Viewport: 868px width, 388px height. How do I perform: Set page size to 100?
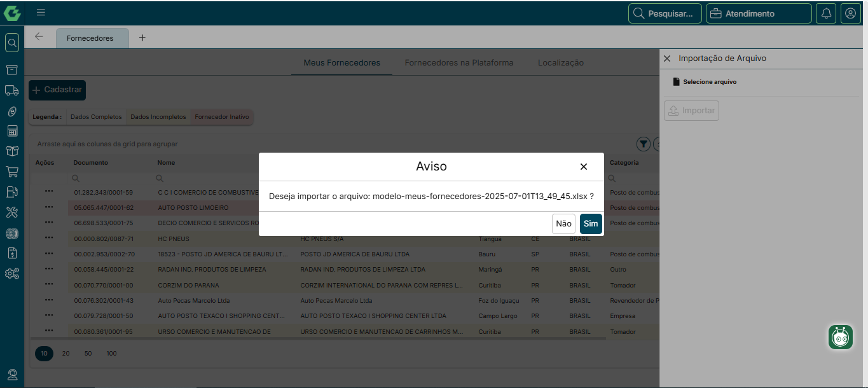(x=112, y=354)
